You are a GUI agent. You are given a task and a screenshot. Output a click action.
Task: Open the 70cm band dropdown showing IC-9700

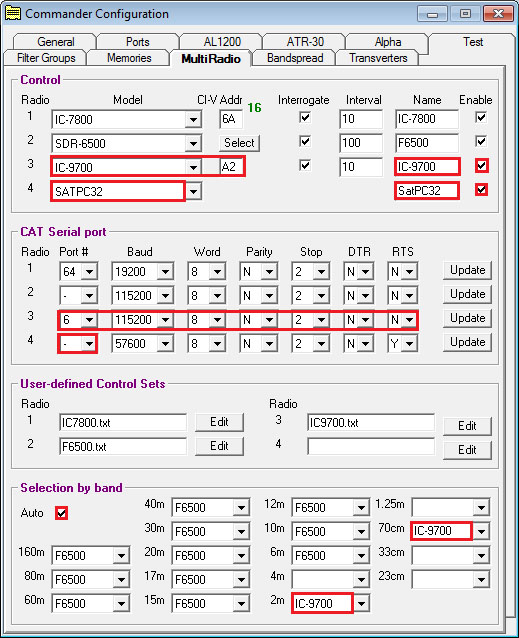pyautogui.click(x=481, y=531)
